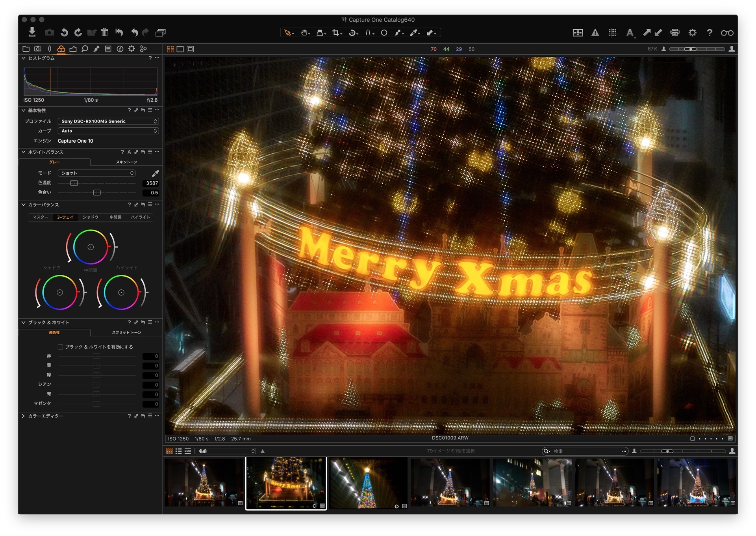Click the exposure warning triangle icon
The height and width of the screenshot is (536, 756).
tap(595, 33)
